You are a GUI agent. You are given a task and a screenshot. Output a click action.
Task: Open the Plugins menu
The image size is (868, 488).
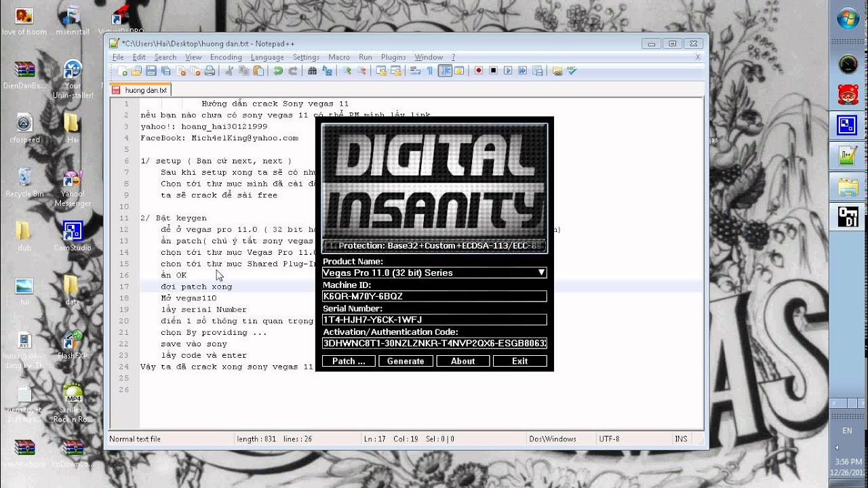(393, 57)
